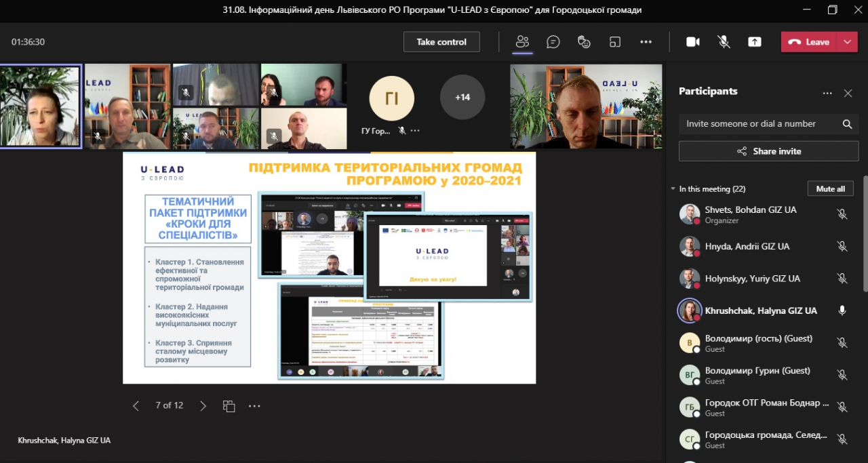This screenshot has width=868, height=463.
Task: Click the share content icon
Action: [x=755, y=42]
